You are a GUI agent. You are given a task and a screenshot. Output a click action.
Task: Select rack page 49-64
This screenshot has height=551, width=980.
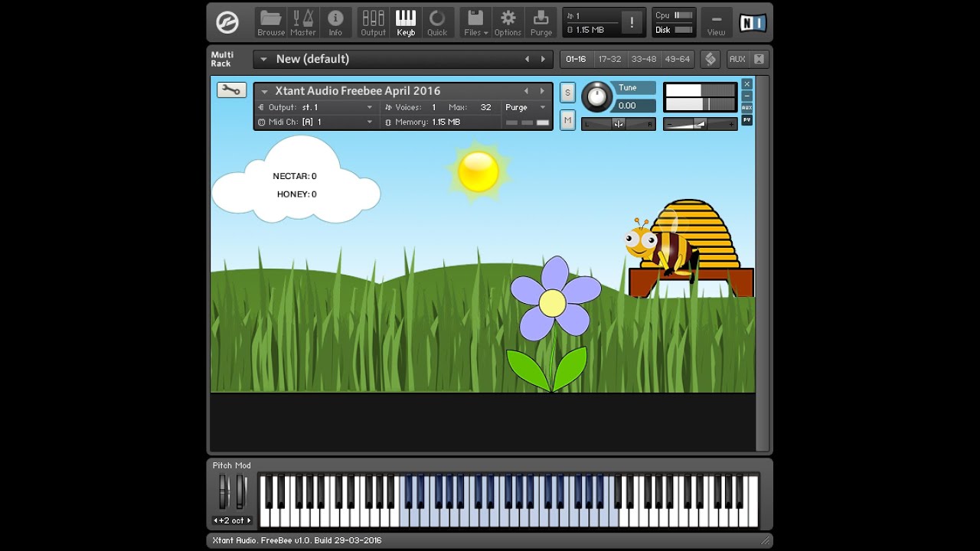click(677, 59)
